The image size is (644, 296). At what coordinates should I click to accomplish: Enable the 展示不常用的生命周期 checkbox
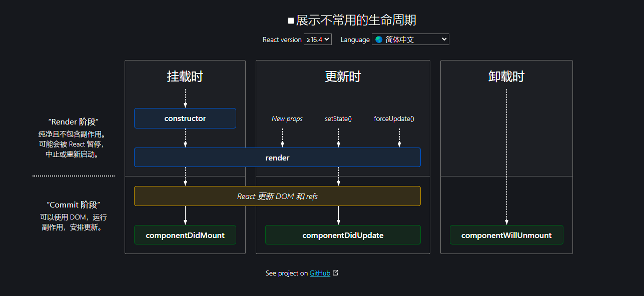coord(291,20)
